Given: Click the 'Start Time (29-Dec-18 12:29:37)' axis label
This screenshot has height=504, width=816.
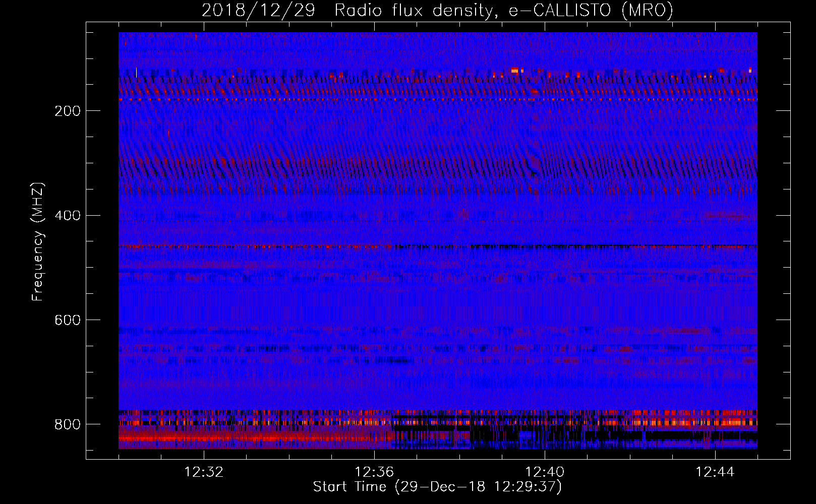Looking at the screenshot, I should (x=437, y=487).
